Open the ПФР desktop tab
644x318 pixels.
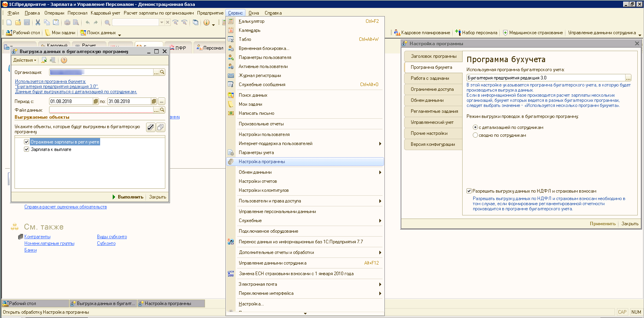(x=178, y=48)
